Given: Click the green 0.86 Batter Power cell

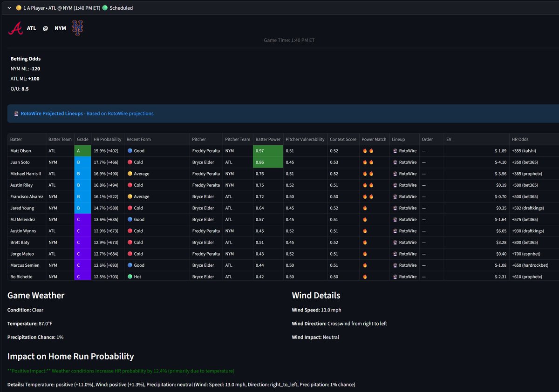Looking at the screenshot, I should point(268,162).
